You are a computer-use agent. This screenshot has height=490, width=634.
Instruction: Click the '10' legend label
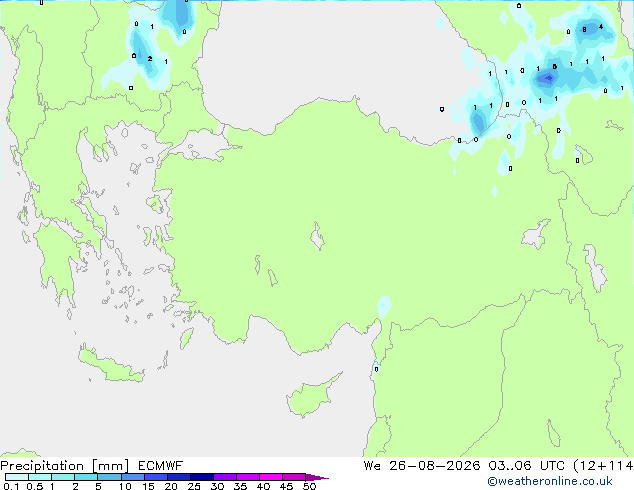(125, 486)
